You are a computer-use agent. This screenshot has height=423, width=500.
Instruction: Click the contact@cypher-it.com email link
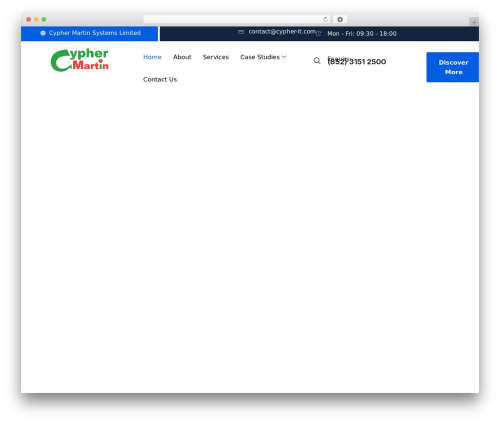coord(282,32)
